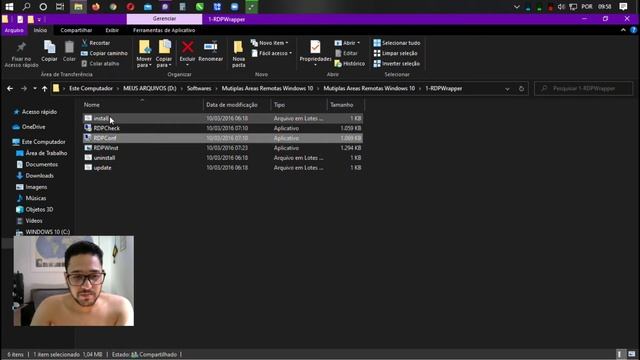Expand the Abrir dropdown
The width and height of the screenshot is (640, 360).
pyautogui.click(x=347, y=43)
